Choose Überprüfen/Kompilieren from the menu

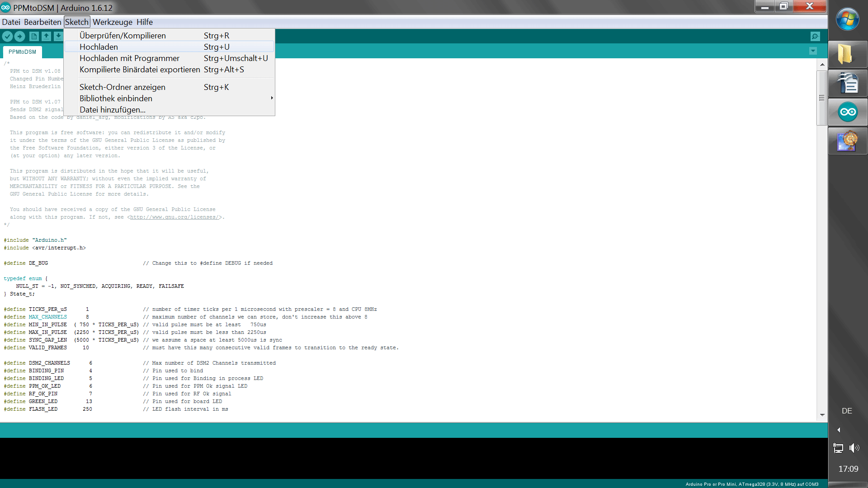pos(170,36)
